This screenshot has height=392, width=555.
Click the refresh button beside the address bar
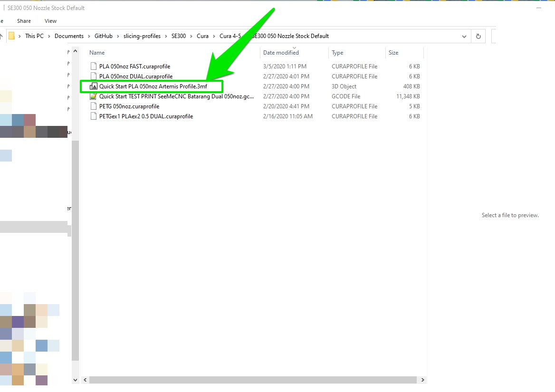click(478, 36)
